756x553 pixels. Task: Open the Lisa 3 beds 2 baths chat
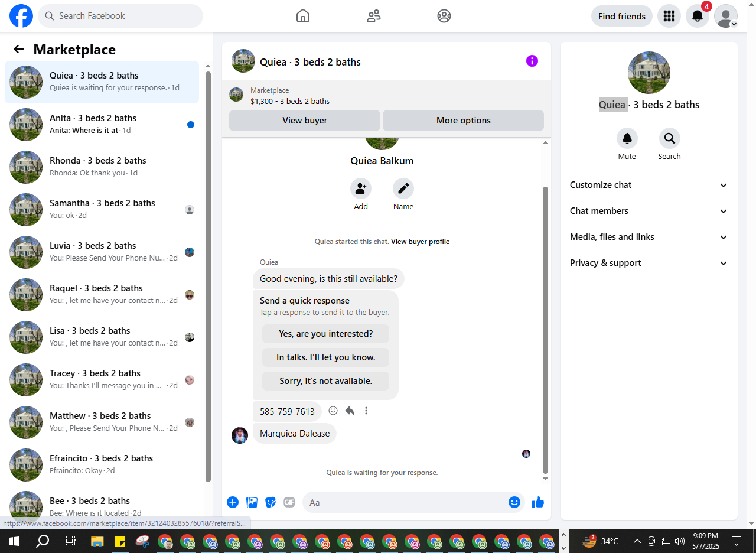pos(102,337)
